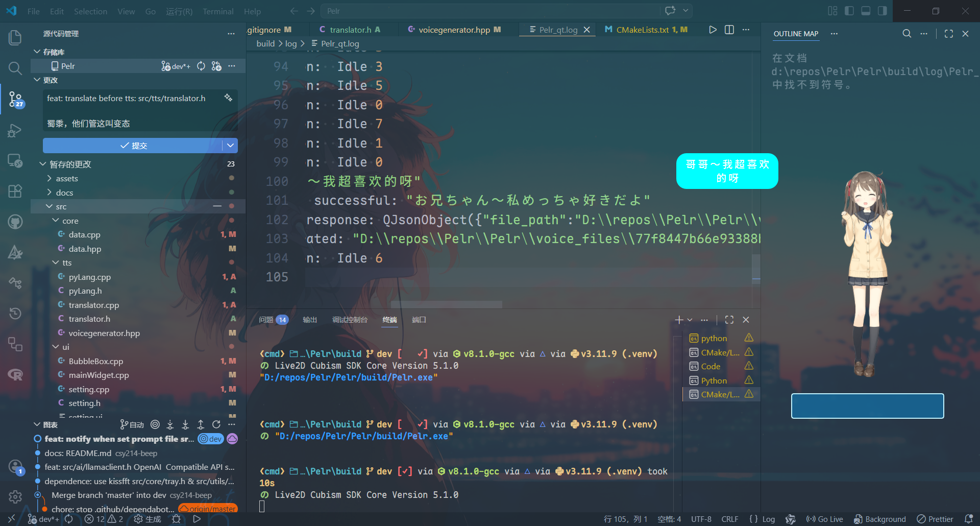
Task: Generate commit message with sparkle icon
Action: click(228, 98)
